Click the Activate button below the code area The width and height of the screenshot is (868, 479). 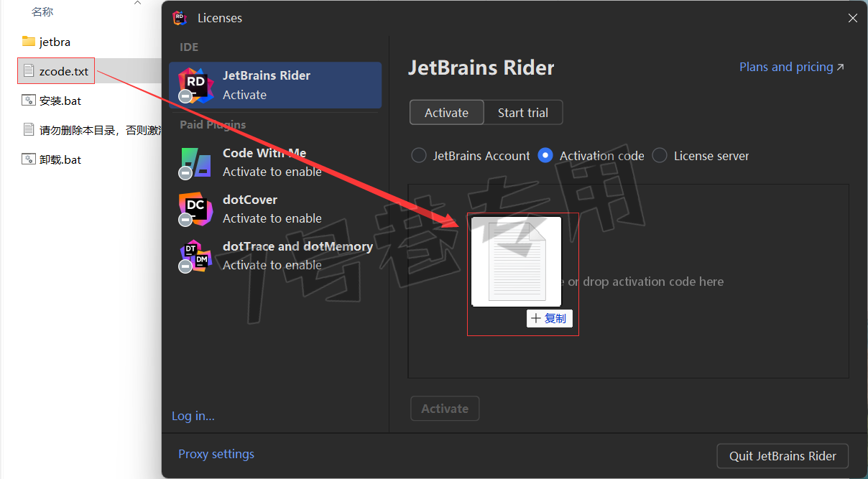445,409
